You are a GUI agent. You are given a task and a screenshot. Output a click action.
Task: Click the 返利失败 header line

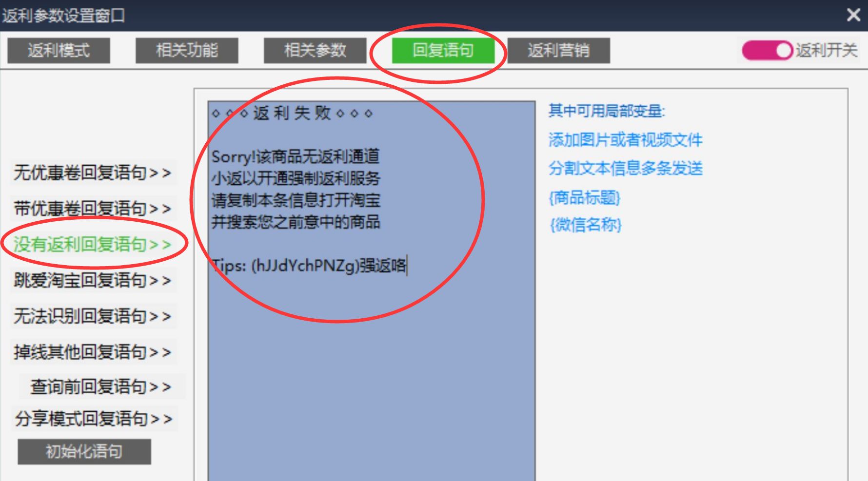pos(293,113)
